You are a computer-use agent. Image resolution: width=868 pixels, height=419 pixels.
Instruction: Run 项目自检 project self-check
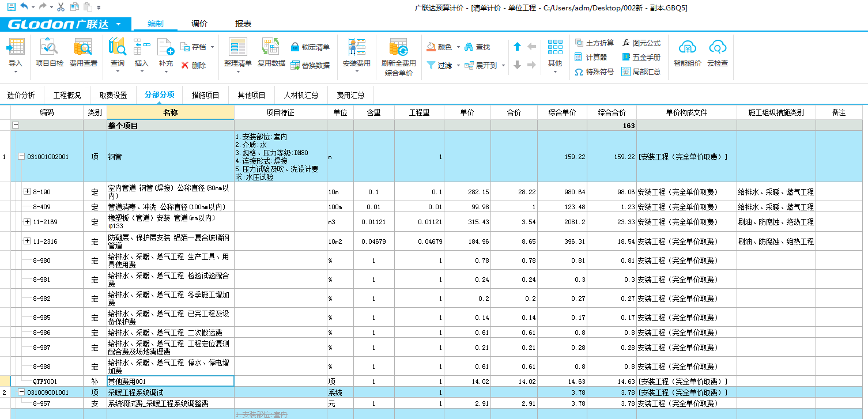50,52
